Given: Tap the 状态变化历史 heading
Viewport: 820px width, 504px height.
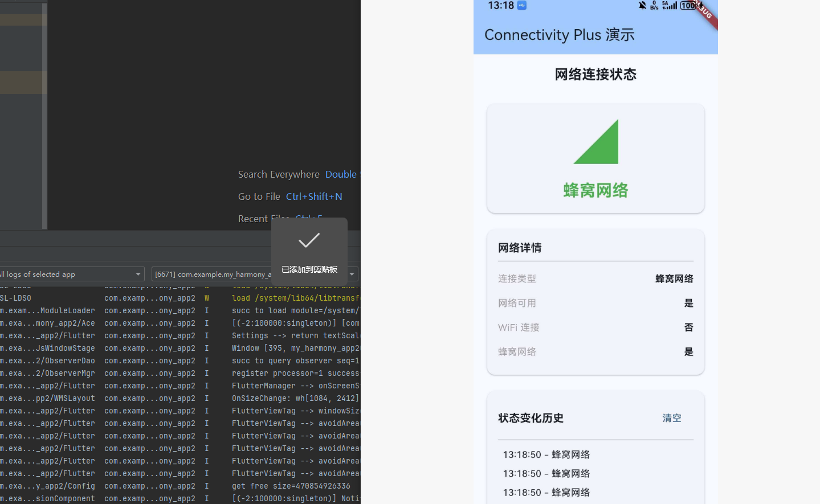Looking at the screenshot, I should tap(531, 418).
